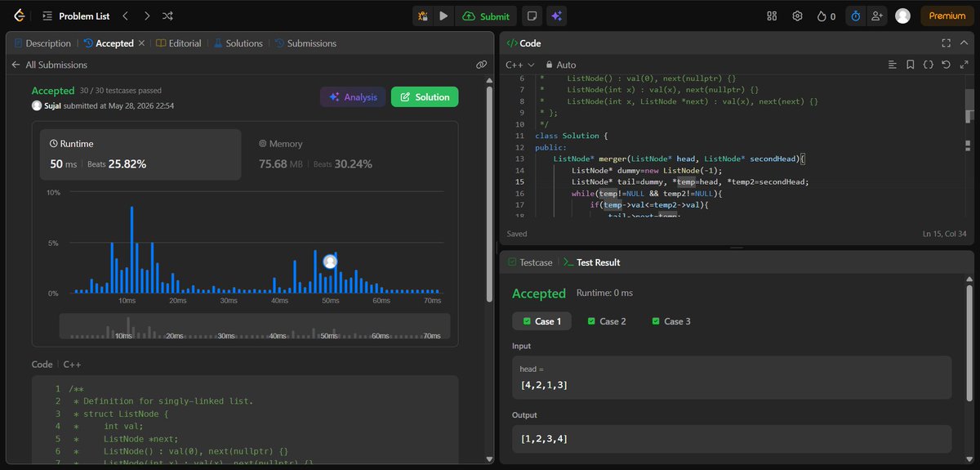980x470 pixels.
Task: Toggle the stopwatch timer icon
Action: coord(855,16)
